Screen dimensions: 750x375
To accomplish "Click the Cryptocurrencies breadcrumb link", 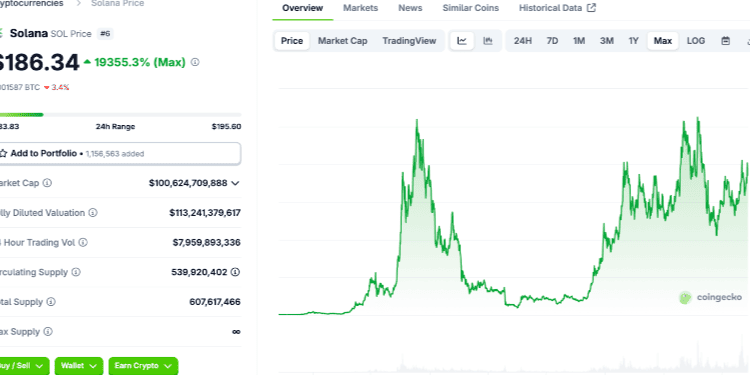I will (32, 3).
